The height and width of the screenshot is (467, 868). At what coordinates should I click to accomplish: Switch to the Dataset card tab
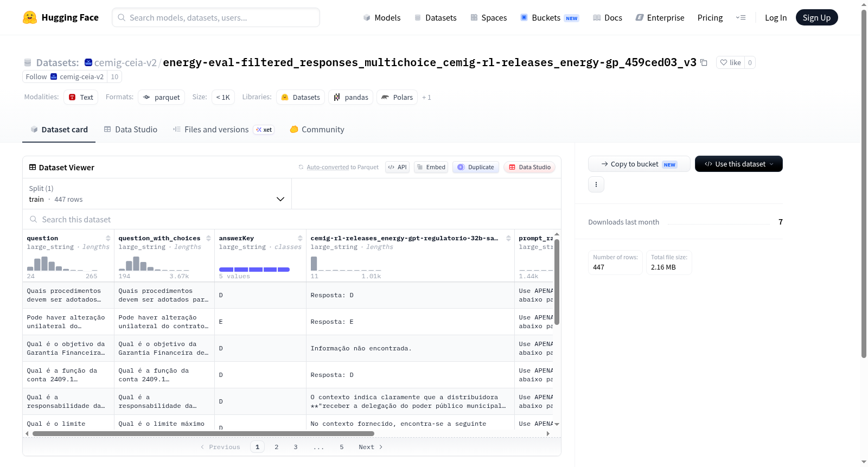[x=59, y=130]
